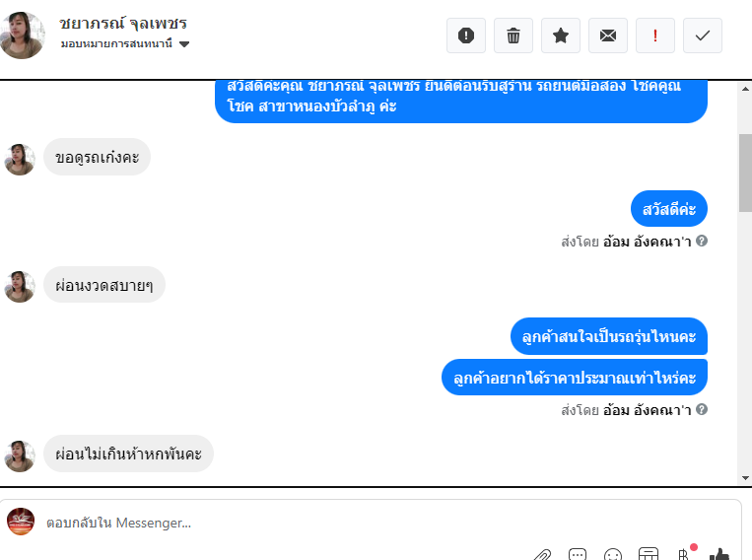Open the emoji picker smiley icon

pyautogui.click(x=612, y=555)
